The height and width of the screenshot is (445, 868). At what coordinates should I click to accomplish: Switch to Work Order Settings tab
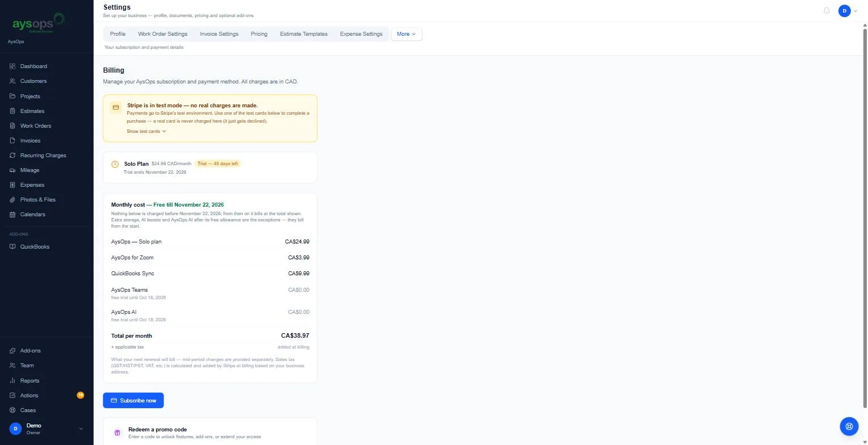pos(162,34)
